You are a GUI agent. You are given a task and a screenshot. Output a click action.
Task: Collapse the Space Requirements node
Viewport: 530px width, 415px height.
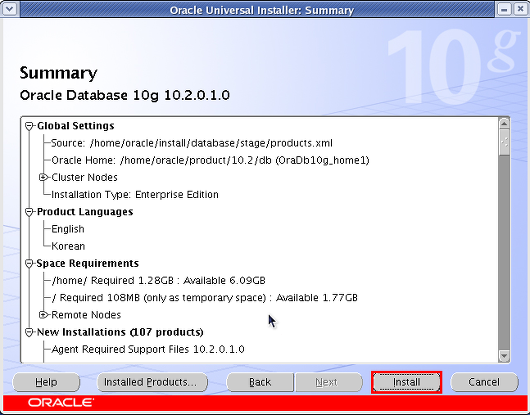click(29, 263)
